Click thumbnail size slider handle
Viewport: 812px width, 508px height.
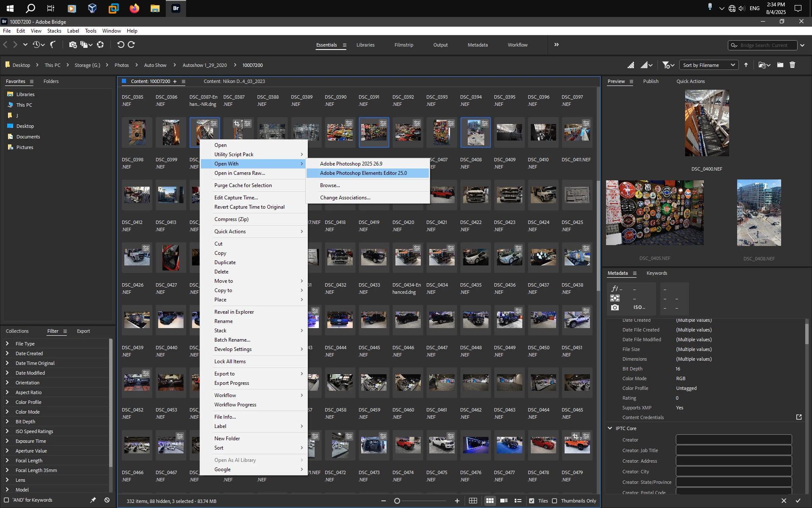click(x=397, y=501)
